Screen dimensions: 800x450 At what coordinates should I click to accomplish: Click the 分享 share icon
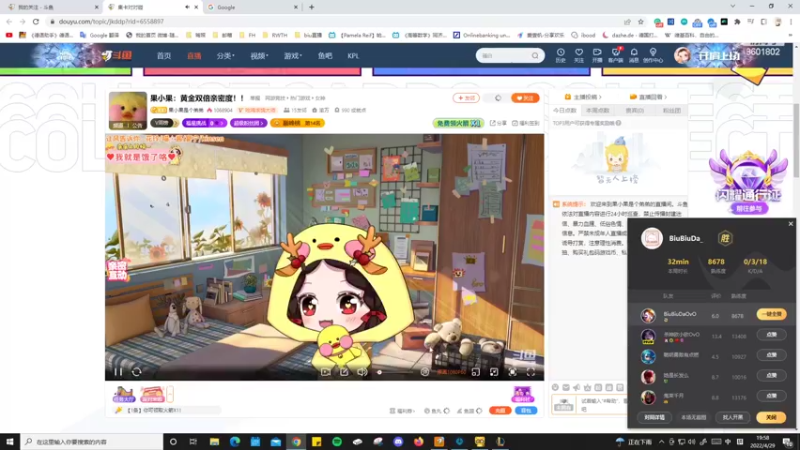tap(498, 123)
